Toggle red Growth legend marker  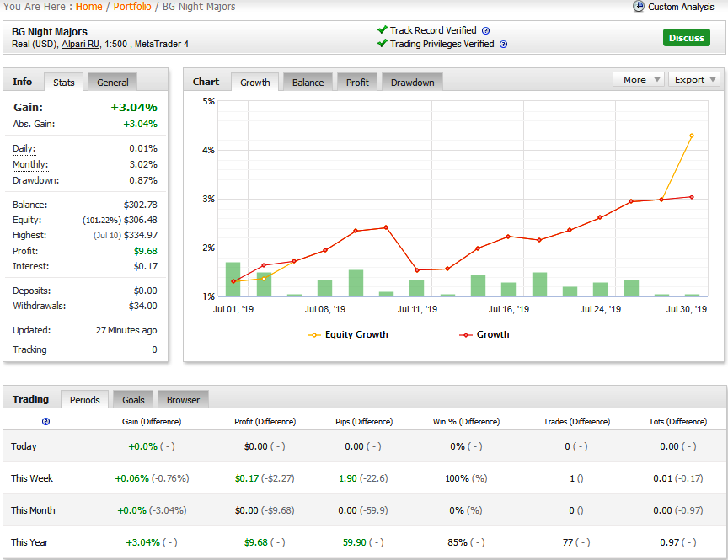(466, 335)
